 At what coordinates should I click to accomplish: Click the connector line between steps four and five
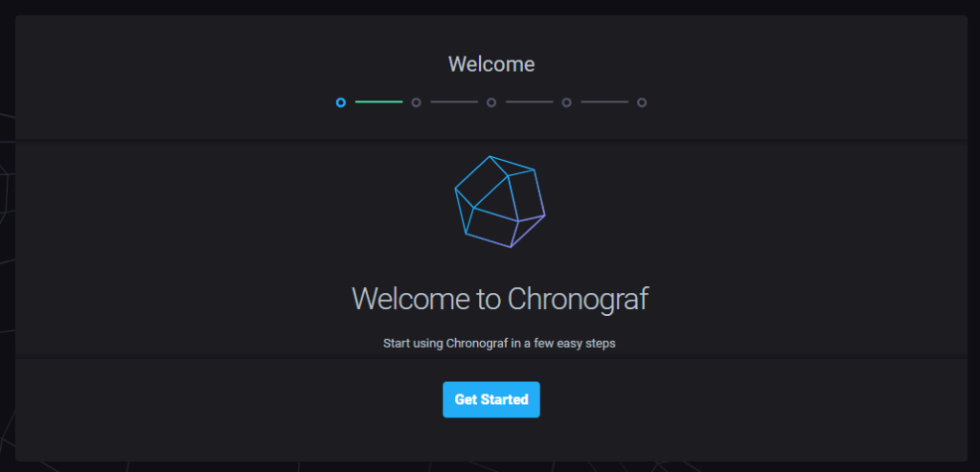tap(604, 101)
